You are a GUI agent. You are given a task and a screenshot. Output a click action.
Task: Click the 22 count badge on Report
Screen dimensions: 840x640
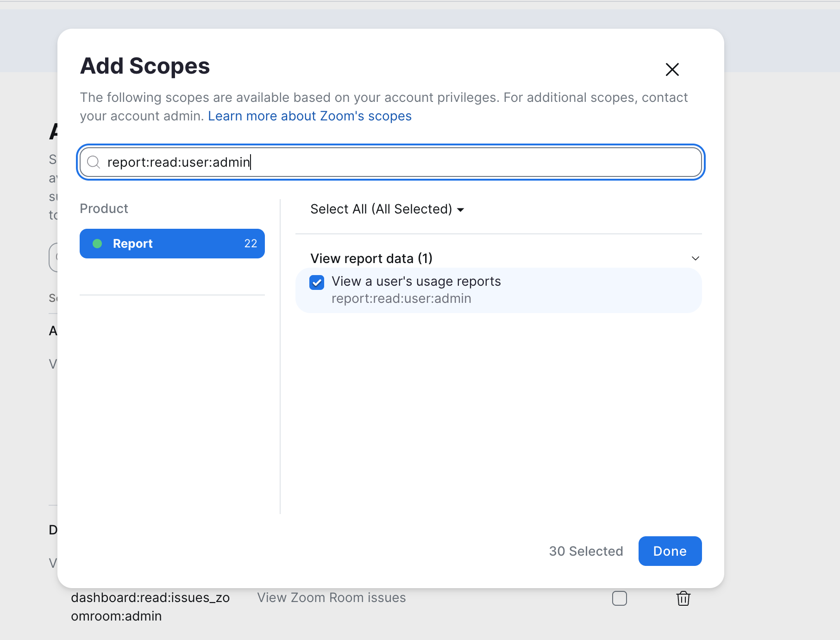(251, 244)
